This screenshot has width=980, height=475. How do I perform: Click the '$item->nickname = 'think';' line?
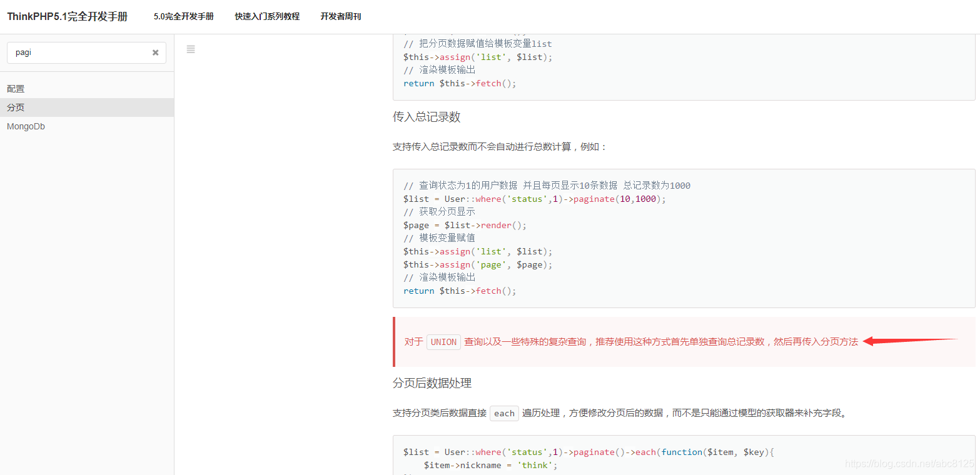(490, 465)
